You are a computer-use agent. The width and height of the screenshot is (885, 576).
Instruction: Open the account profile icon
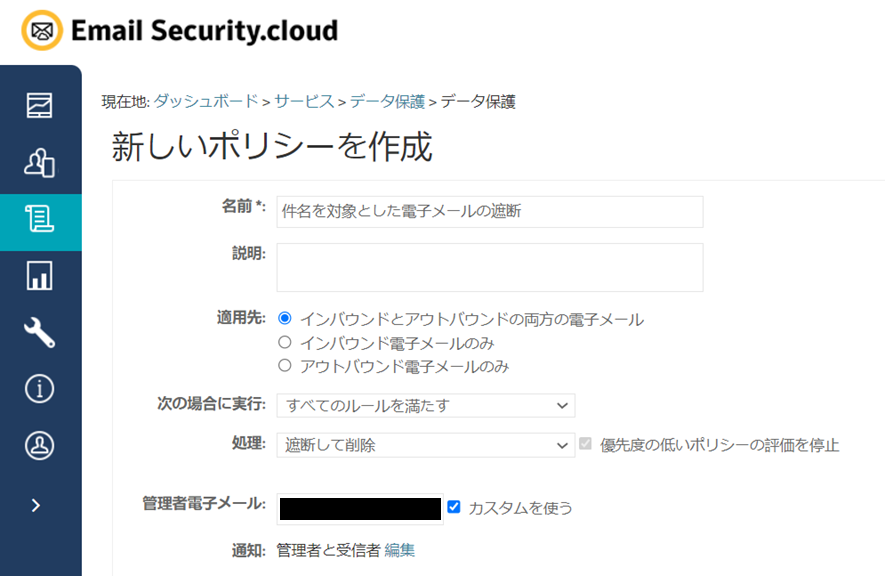39,445
